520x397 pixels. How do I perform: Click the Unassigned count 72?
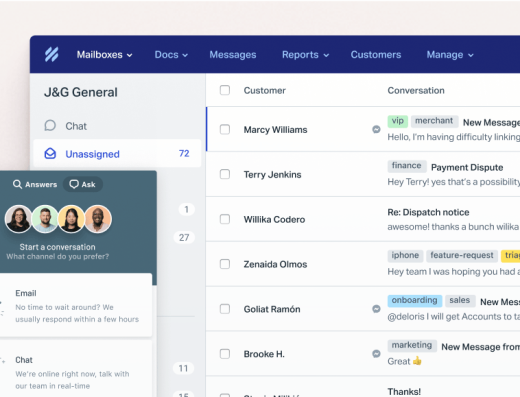pos(184,153)
